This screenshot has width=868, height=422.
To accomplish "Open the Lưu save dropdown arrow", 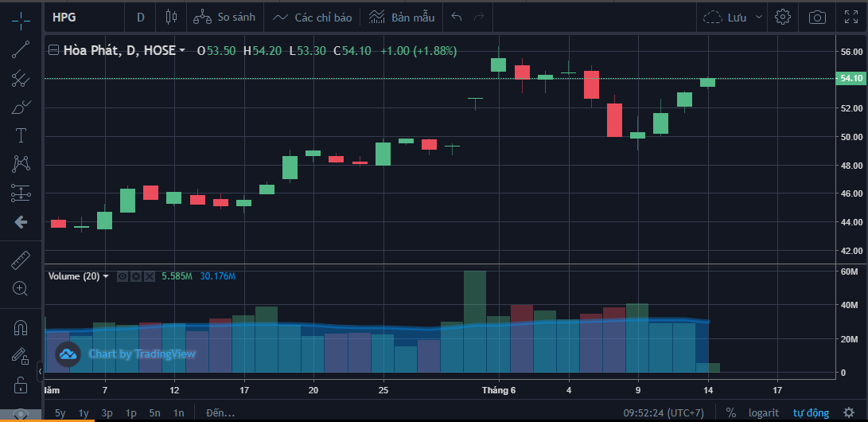I will coord(758,17).
